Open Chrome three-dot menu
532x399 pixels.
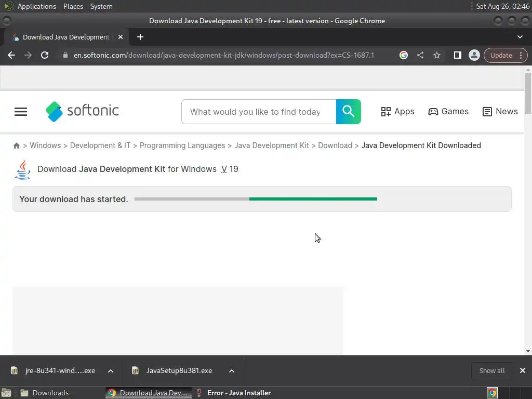tap(521, 55)
